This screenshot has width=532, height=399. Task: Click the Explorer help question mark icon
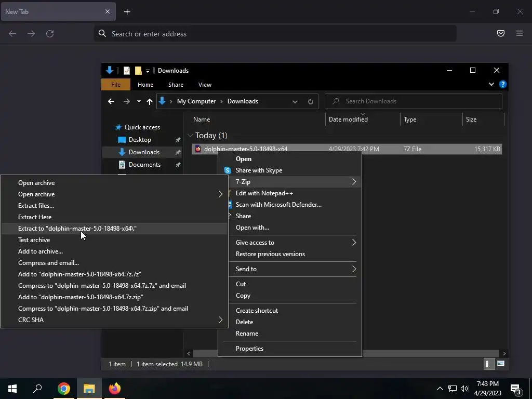pos(503,84)
